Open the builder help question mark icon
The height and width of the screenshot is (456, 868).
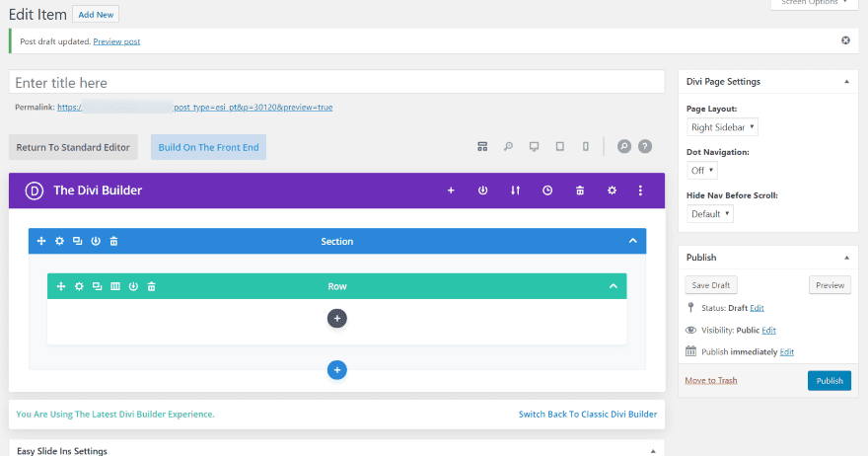tap(645, 147)
